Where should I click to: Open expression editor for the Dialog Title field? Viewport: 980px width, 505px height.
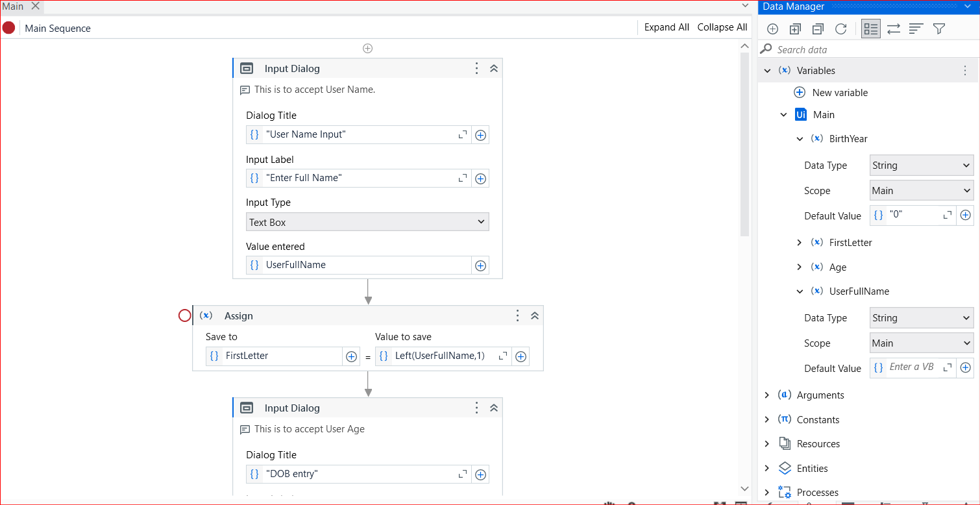coord(463,134)
